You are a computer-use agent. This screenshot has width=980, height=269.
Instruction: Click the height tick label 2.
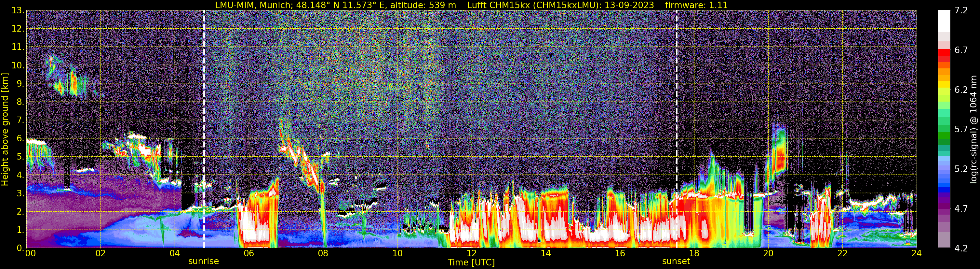[20, 211]
